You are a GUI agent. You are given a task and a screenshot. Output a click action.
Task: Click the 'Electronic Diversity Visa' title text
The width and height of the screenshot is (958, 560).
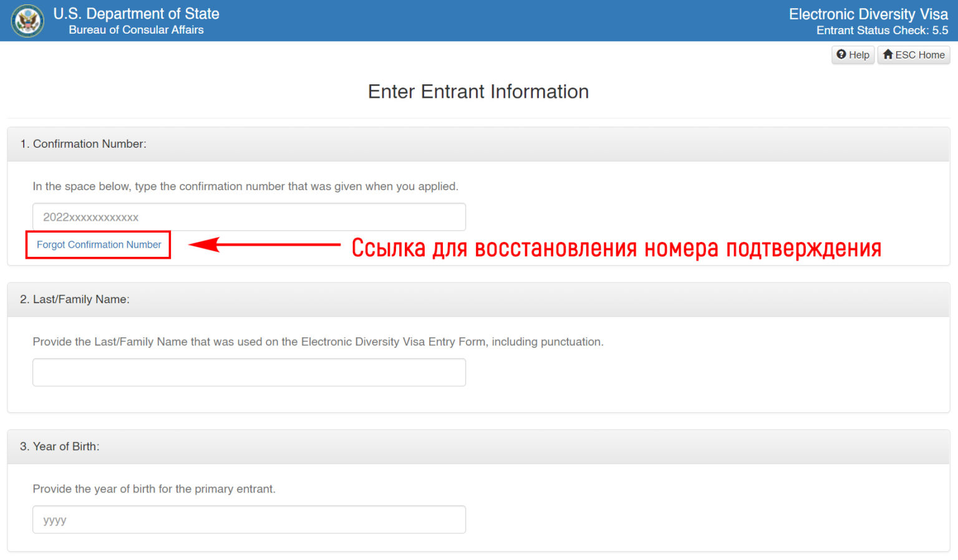[x=868, y=14]
